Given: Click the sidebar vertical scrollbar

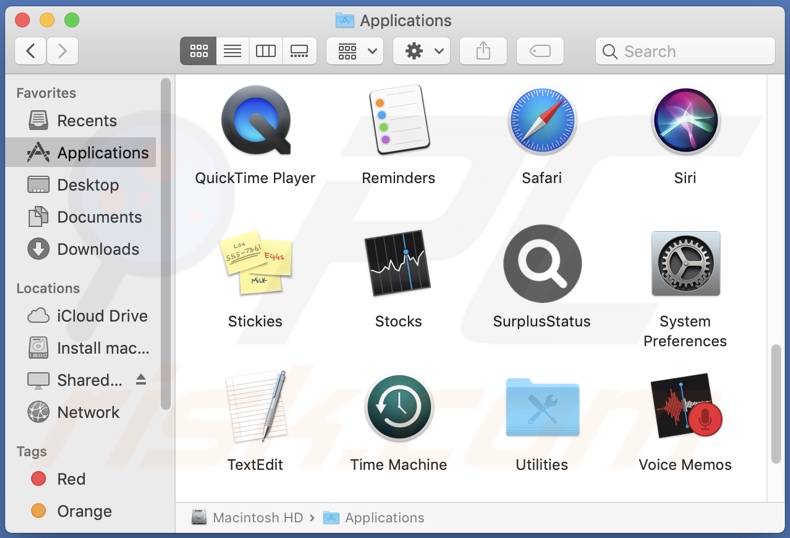Looking at the screenshot, I should (165, 244).
